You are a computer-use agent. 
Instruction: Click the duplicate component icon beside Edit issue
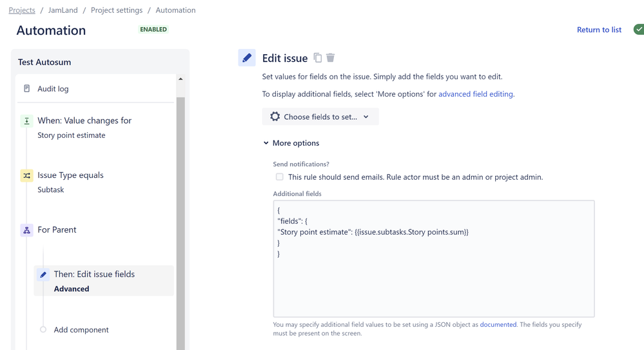(317, 58)
